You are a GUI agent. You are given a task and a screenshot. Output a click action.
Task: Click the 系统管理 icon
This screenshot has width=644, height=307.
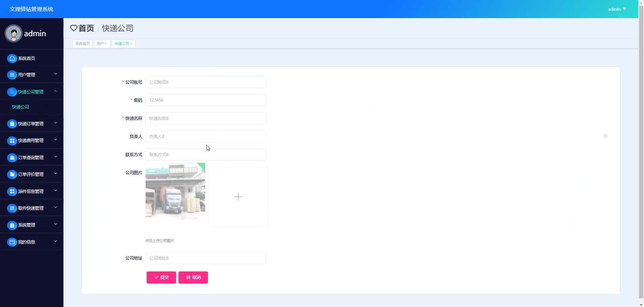point(12,225)
